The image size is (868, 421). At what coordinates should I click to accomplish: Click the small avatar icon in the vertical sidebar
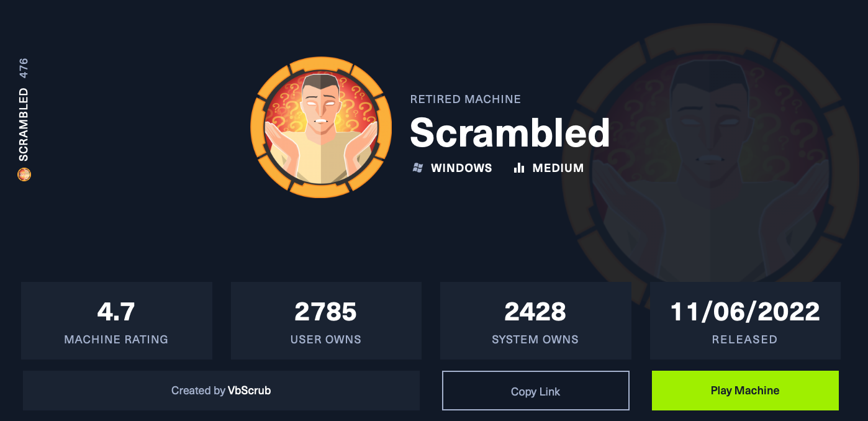24,175
